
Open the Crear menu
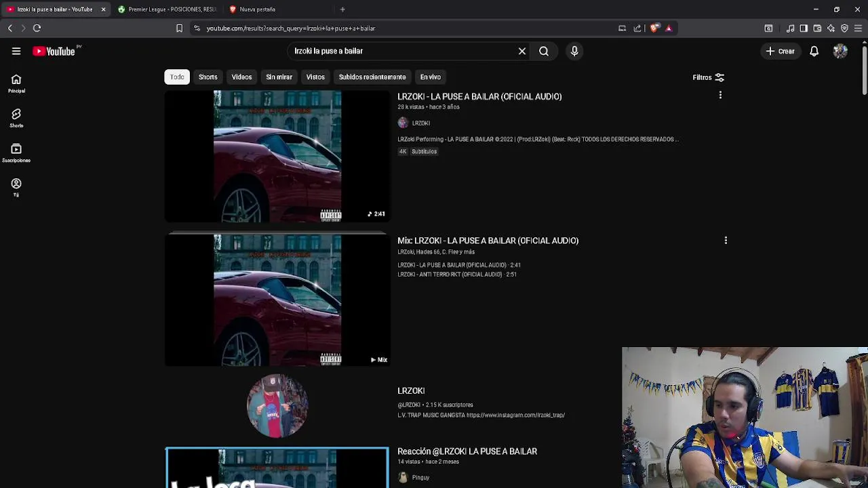click(x=780, y=51)
